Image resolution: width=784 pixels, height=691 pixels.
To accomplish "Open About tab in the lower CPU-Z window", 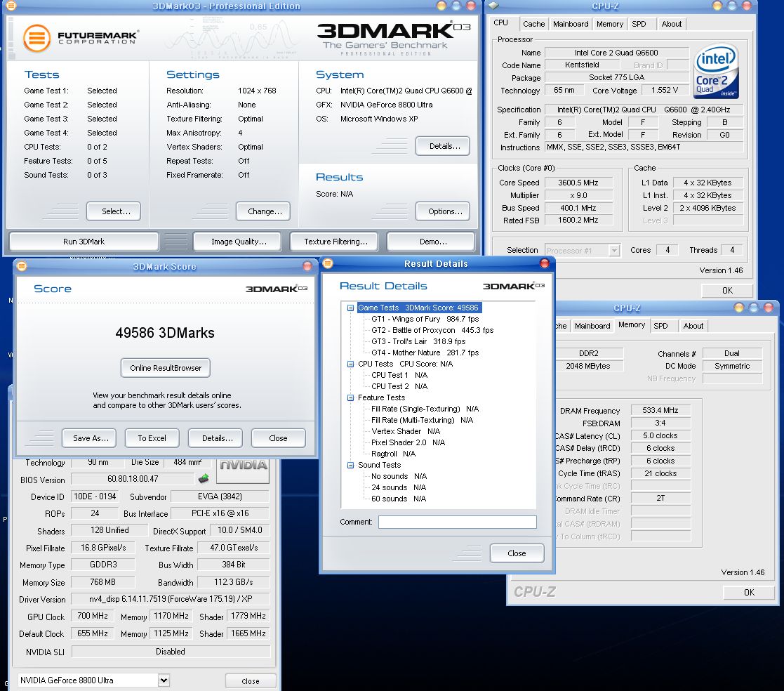I will point(693,326).
